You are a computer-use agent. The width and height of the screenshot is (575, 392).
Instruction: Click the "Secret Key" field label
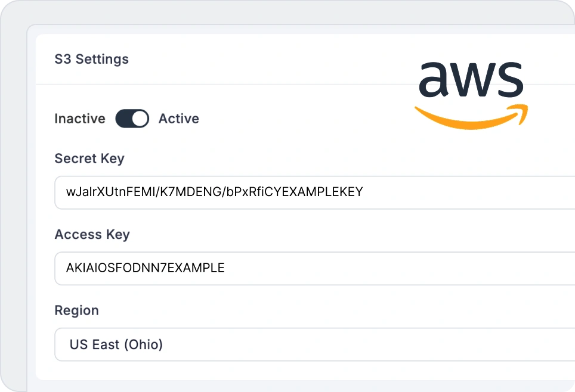pos(89,158)
